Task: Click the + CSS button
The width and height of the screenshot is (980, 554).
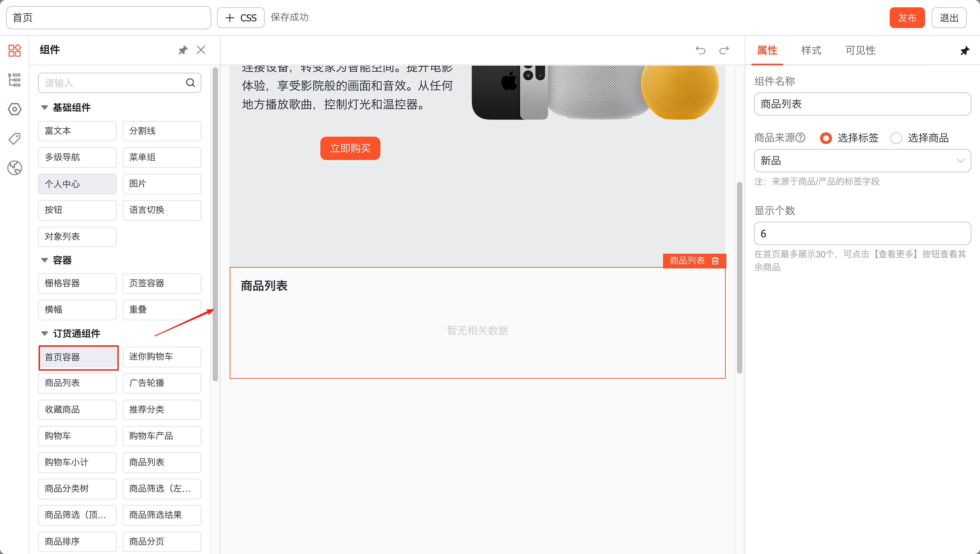Action: 240,18
